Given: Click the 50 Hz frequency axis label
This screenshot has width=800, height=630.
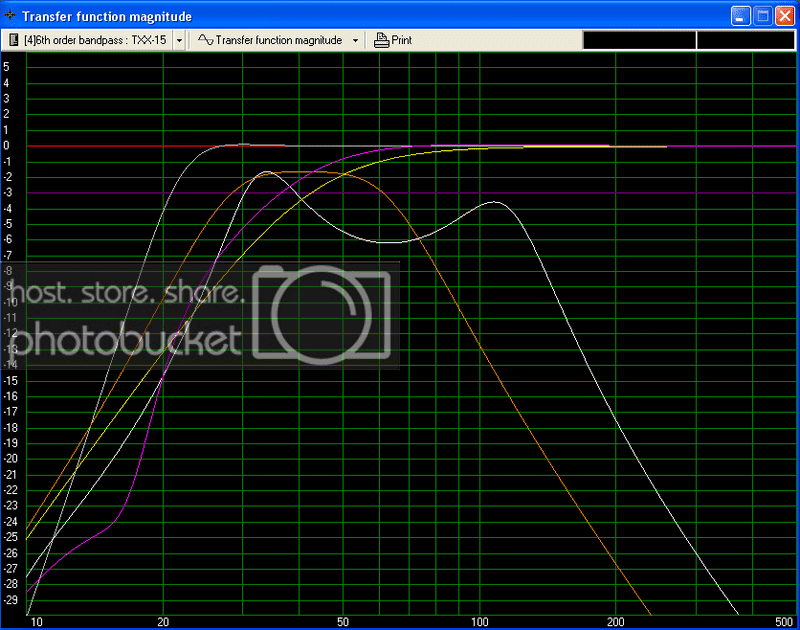Looking at the screenshot, I should click(343, 622).
